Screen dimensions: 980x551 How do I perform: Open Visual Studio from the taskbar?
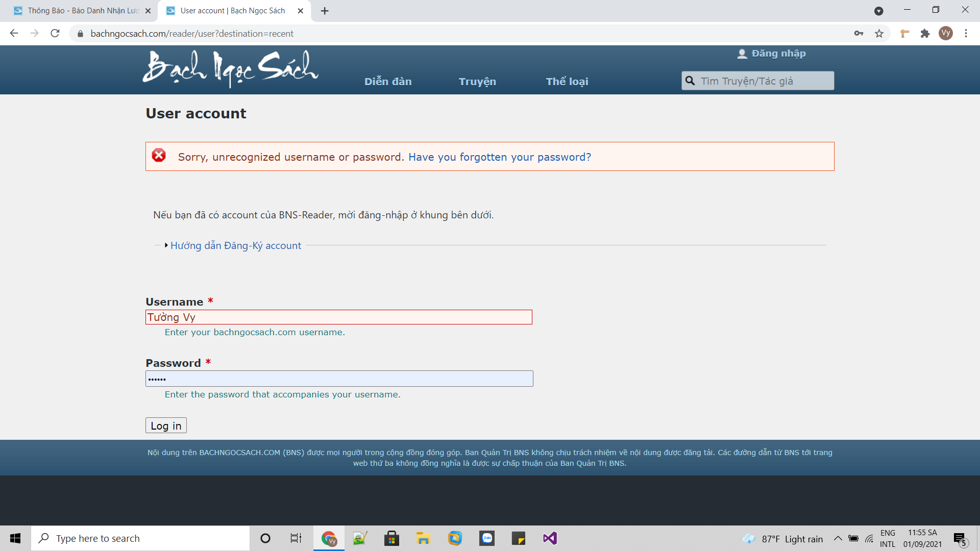(550, 538)
